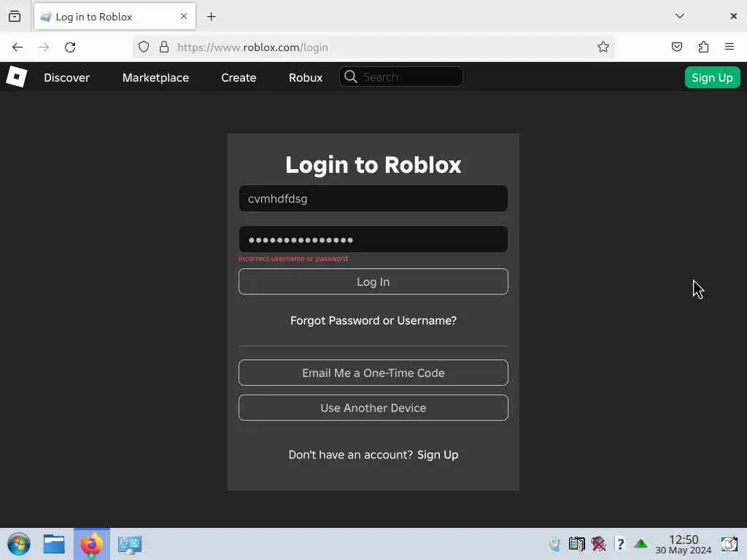Open the Firefox hamburger application menu
747x560 pixels.
(x=729, y=47)
